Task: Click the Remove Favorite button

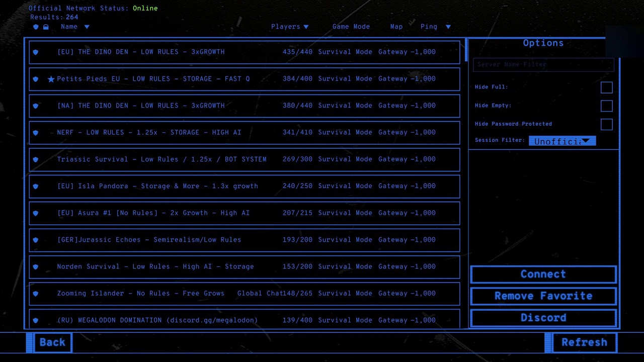Action: click(x=543, y=296)
